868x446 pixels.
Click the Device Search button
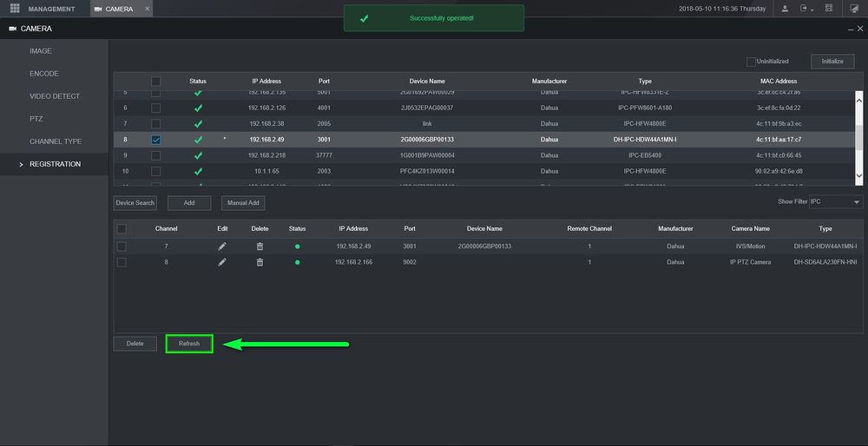(135, 203)
